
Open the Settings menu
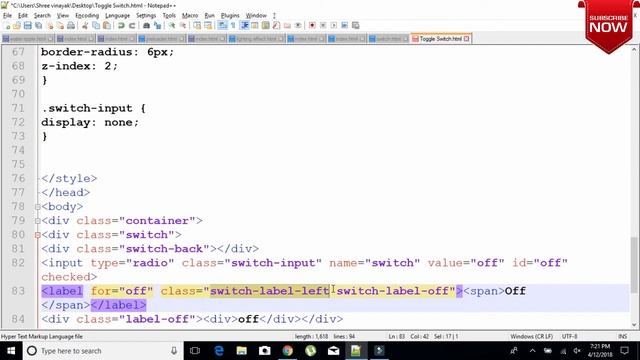(x=146, y=16)
